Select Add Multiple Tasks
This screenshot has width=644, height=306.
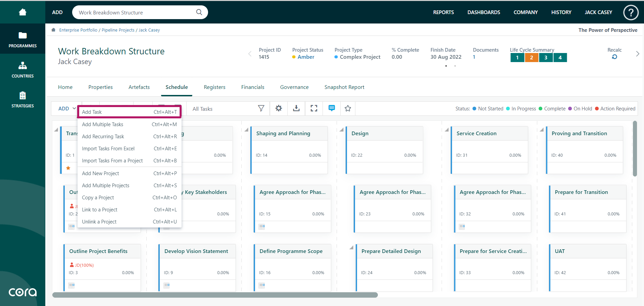coord(129,124)
